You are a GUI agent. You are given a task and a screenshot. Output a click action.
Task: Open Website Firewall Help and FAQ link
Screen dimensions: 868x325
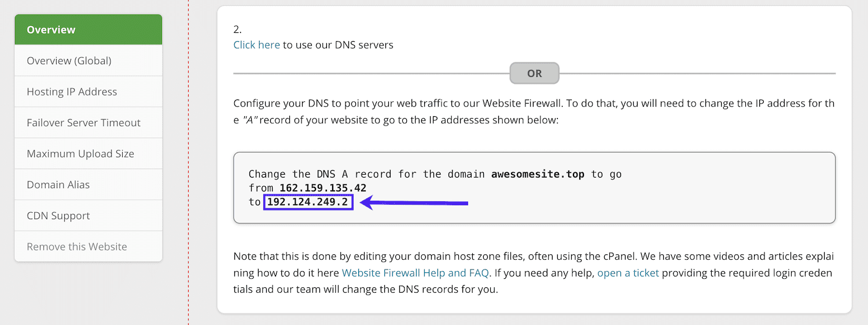415,272
